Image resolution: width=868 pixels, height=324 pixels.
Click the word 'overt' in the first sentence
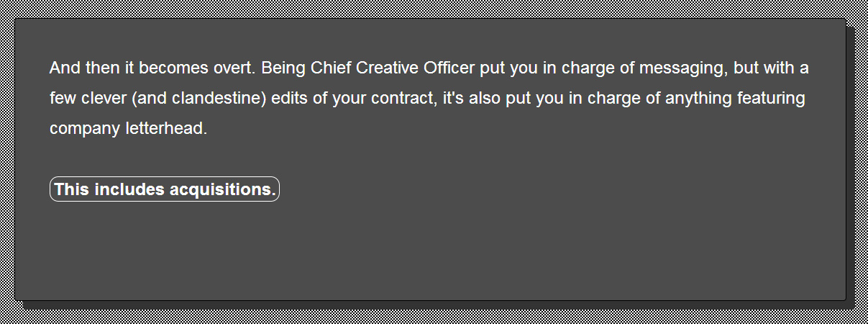point(233,68)
